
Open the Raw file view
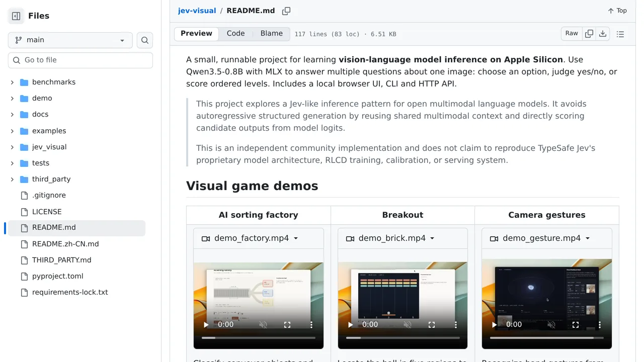(x=572, y=34)
